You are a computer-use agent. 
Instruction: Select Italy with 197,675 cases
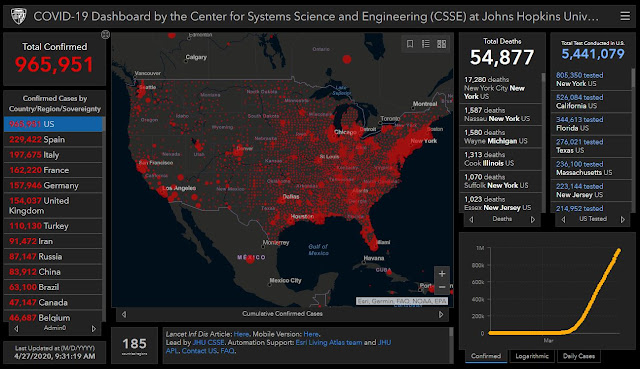53,155
